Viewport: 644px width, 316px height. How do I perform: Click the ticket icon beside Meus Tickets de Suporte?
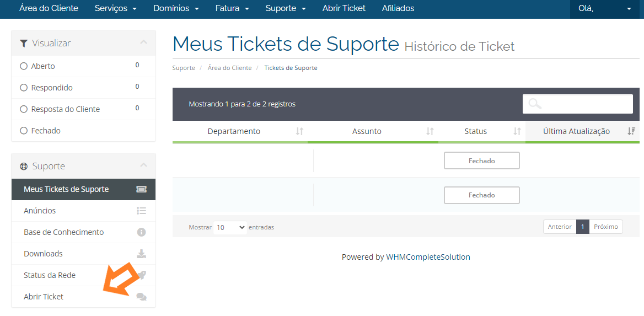click(141, 190)
